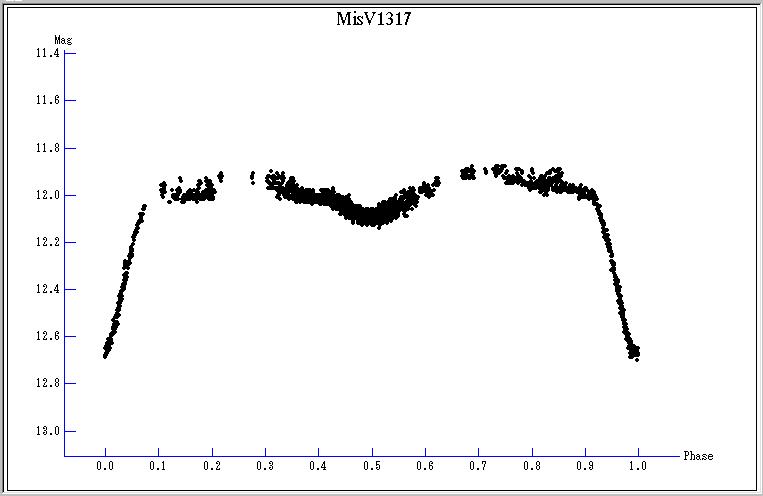Pick the 0.7 phase tick label
Viewport: 763px width, 496px height.
pos(478,466)
